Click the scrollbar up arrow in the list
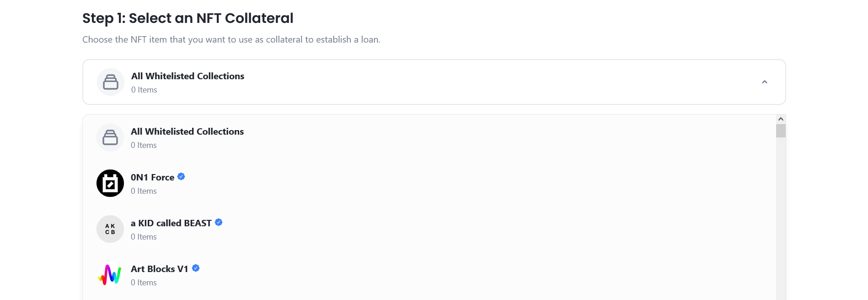Viewport: 868px width, 300px height. [x=781, y=119]
